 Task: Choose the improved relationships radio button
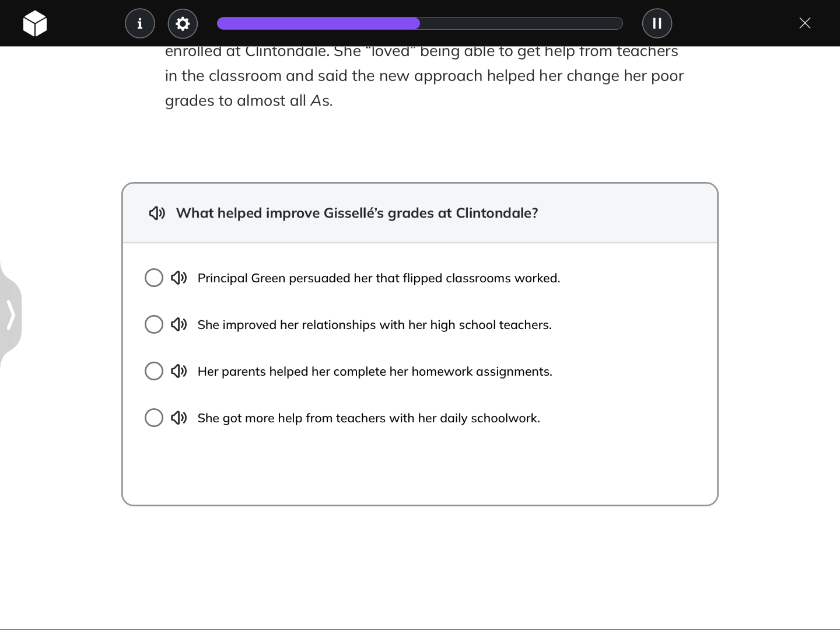[x=154, y=324]
